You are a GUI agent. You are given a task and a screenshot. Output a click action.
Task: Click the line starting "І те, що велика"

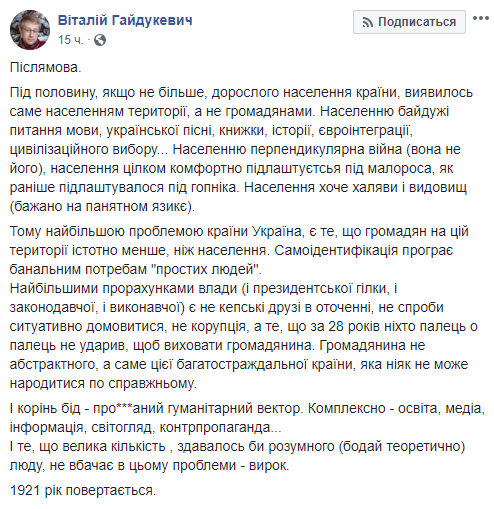click(x=237, y=446)
